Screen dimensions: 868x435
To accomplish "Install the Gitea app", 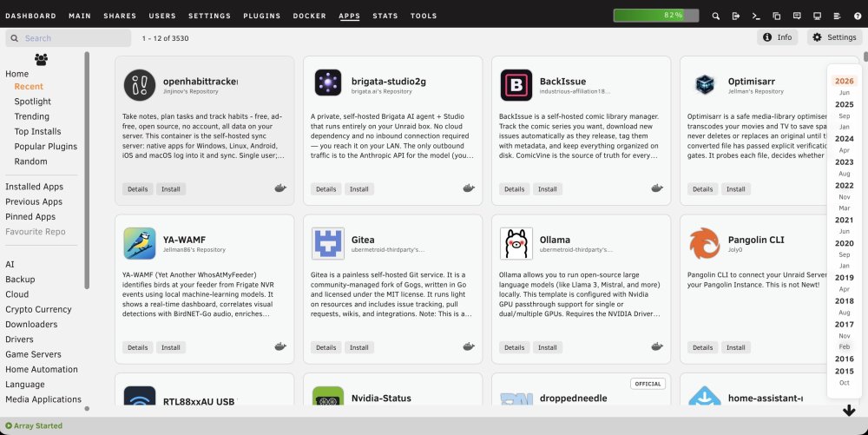I will [359, 347].
